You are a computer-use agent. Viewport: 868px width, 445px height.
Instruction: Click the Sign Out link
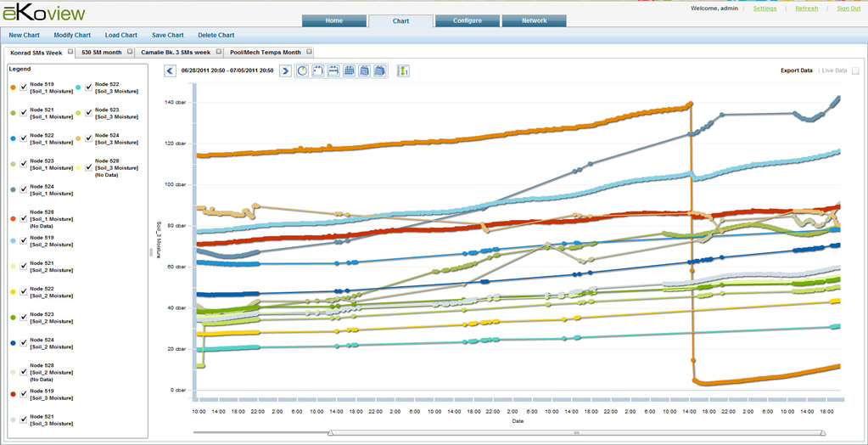pyautogui.click(x=848, y=8)
